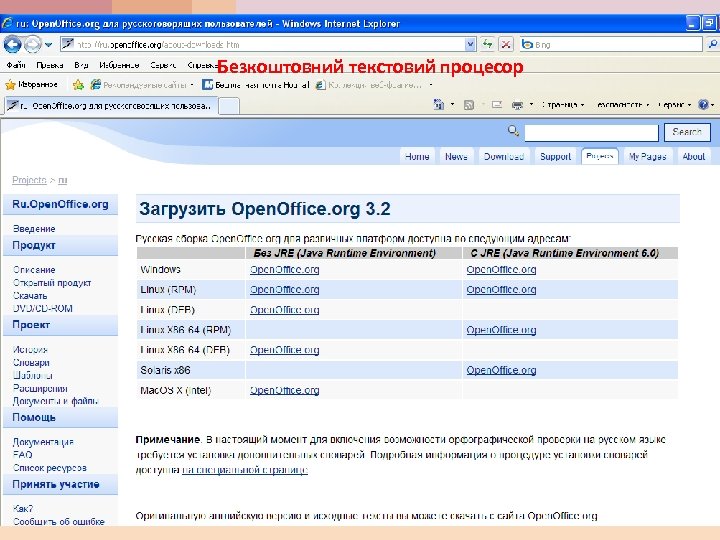Open the Вид menu
Screen dimensions: 720x540
81,65
